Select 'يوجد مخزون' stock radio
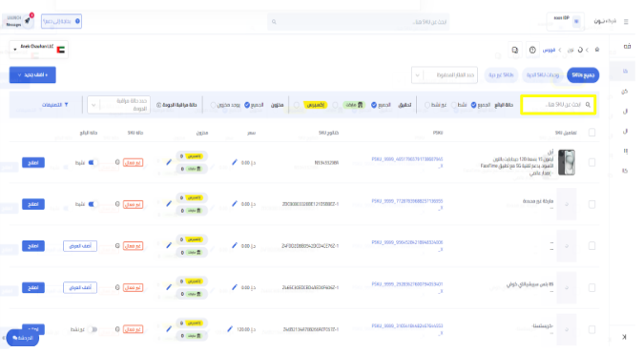The image size is (644, 353). [213, 105]
